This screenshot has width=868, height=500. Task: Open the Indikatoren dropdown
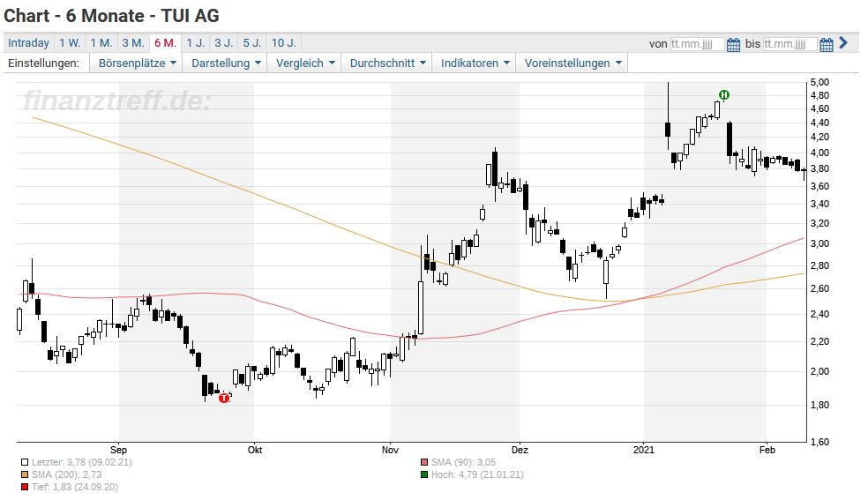click(475, 63)
